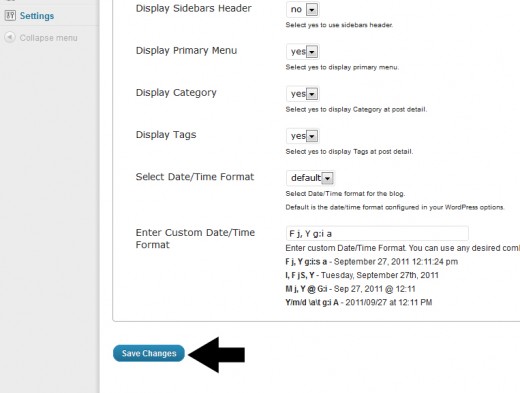520x393 pixels.
Task: Click 'Enter custom Date/Time Format. You can use' text
Action: click(x=402, y=248)
